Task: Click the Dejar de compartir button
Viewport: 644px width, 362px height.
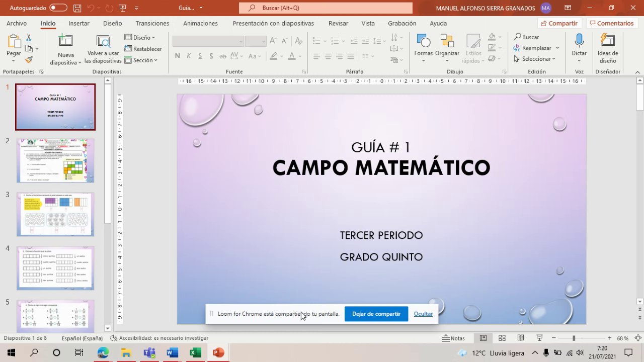Action: tap(376, 314)
